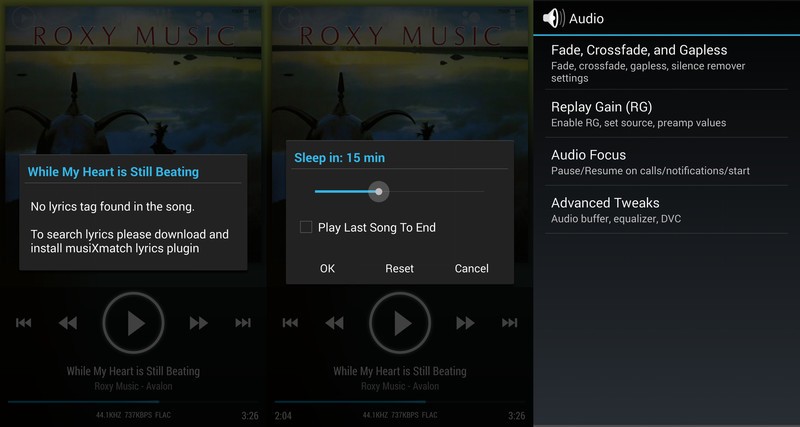Fast forward in the middle player screen

click(465, 323)
